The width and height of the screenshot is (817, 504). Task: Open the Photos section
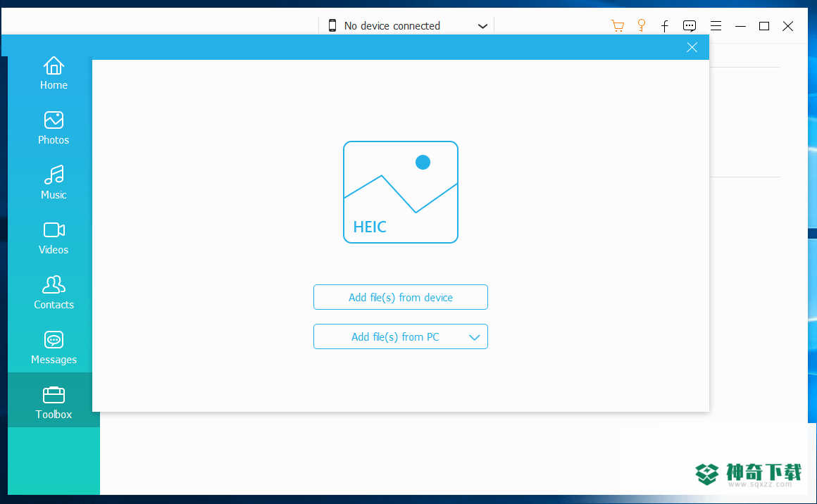pyautogui.click(x=54, y=128)
